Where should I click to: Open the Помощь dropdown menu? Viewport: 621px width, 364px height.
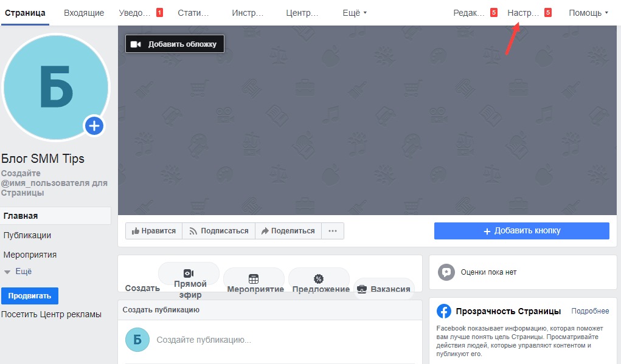point(588,13)
